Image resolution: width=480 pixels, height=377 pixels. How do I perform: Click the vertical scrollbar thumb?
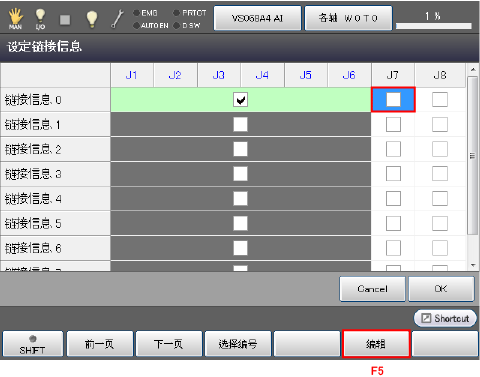coord(472,156)
